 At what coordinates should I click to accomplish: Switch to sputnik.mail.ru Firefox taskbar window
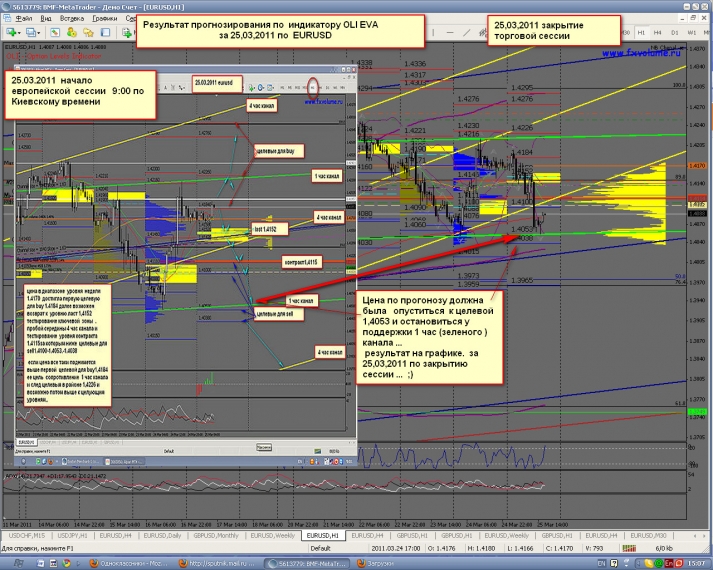219,564
